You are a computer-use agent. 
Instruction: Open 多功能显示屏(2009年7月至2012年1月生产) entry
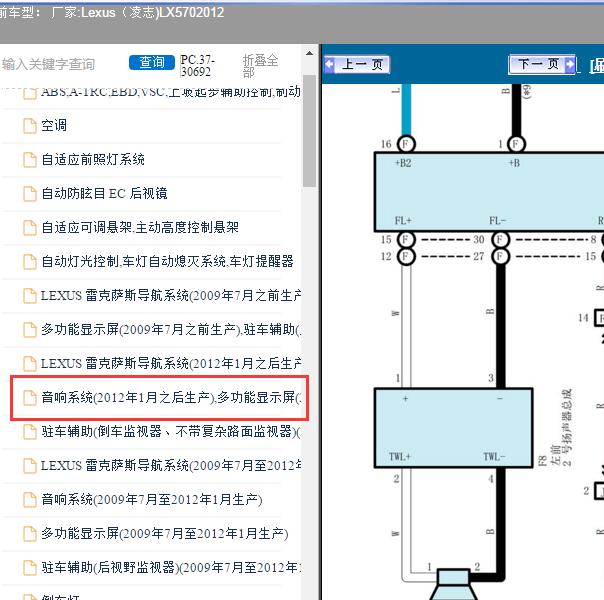point(165,533)
